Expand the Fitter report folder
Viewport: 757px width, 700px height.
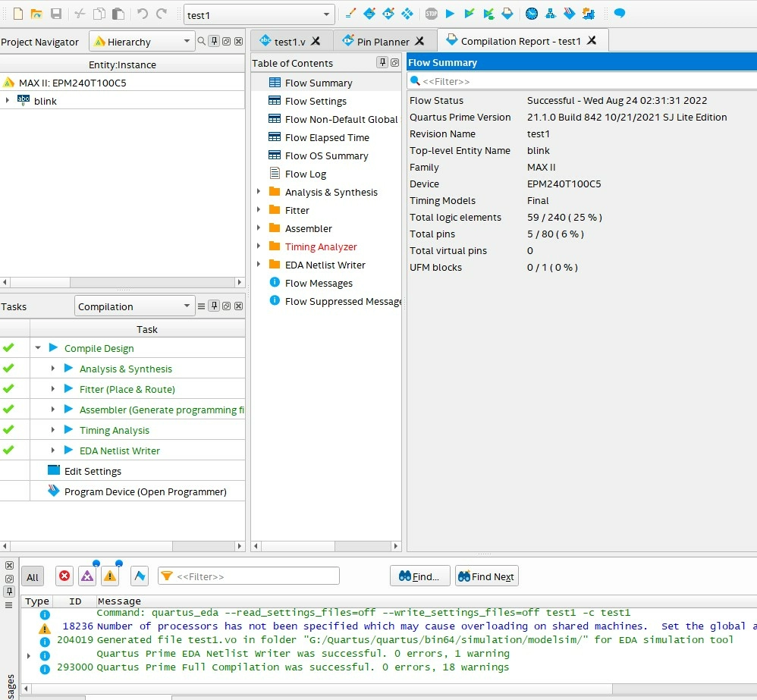(x=259, y=209)
